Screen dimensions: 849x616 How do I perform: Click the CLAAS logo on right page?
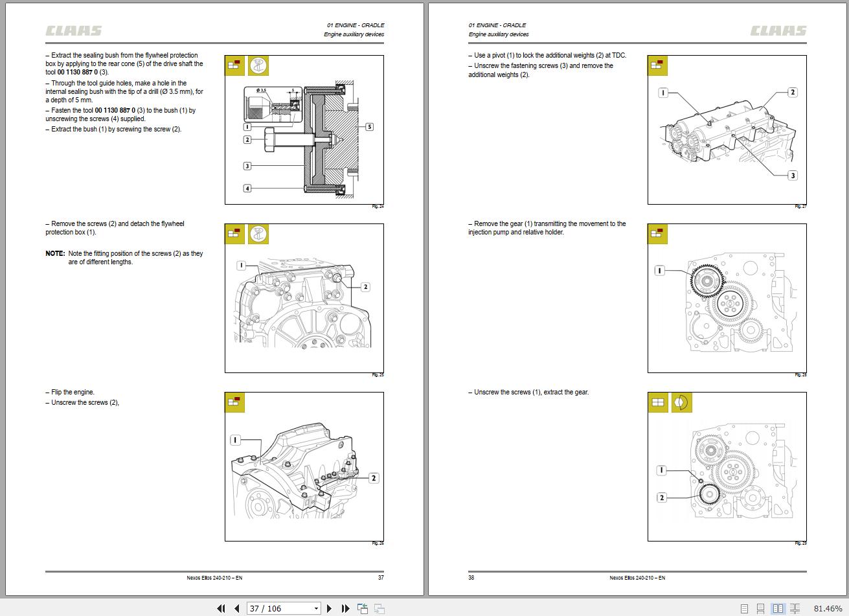778,30
